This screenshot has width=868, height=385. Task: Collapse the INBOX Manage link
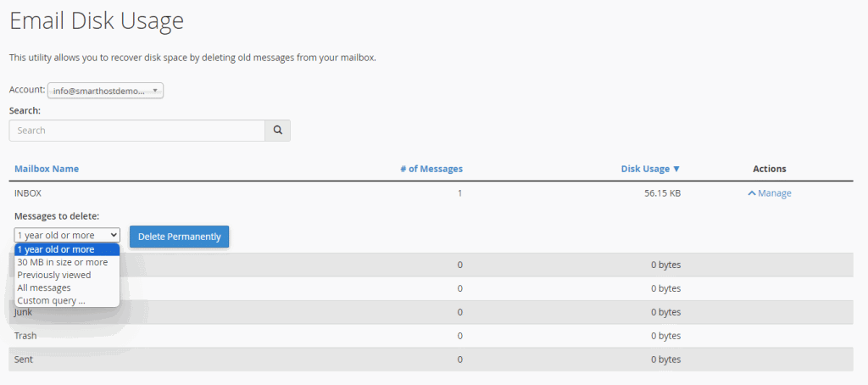click(770, 193)
